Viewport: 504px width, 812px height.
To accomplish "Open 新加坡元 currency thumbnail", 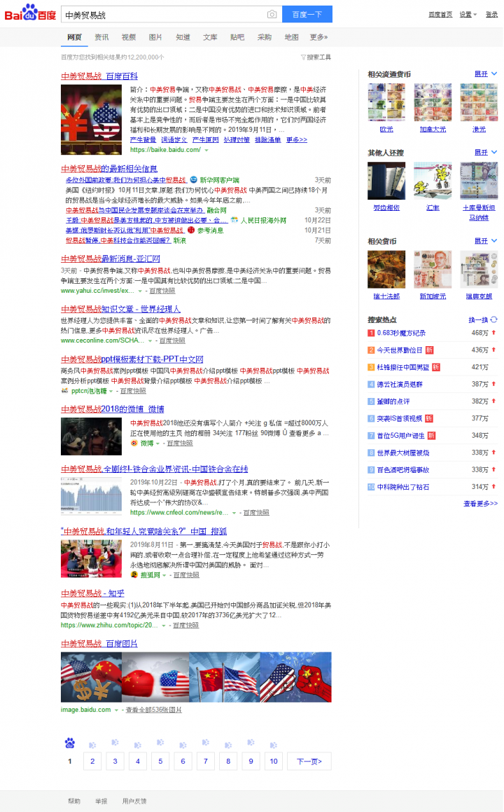I will [433, 269].
